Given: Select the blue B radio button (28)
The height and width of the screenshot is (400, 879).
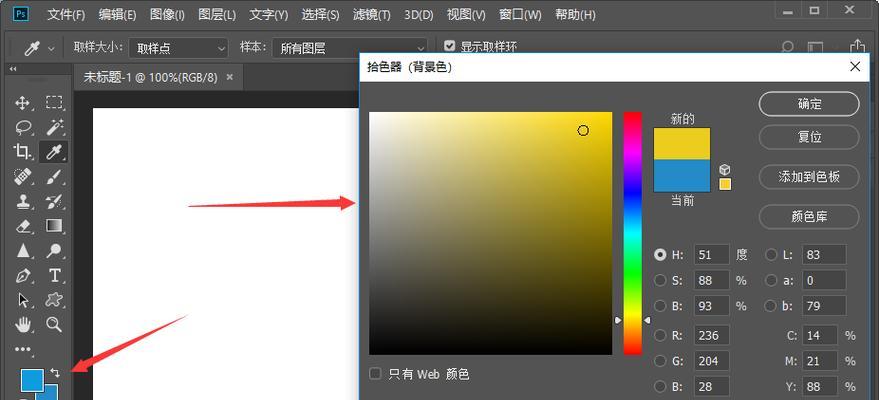Looking at the screenshot, I should [x=660, y=387].
